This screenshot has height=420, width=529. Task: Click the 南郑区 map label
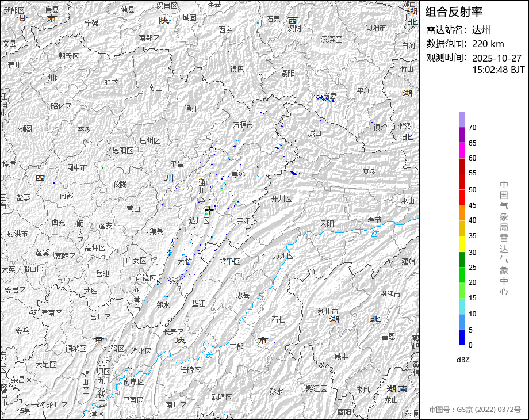(x=149, y=39)
